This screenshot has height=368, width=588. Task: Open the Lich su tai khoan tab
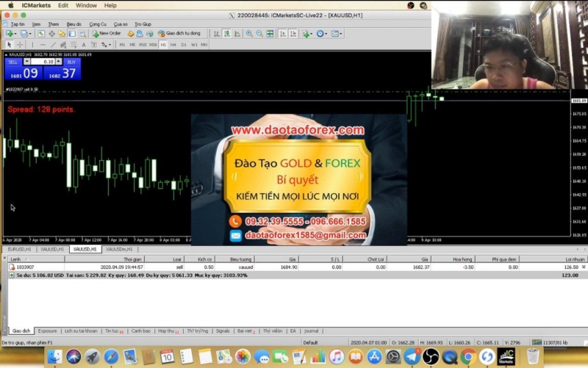click(x=81, y=331)
